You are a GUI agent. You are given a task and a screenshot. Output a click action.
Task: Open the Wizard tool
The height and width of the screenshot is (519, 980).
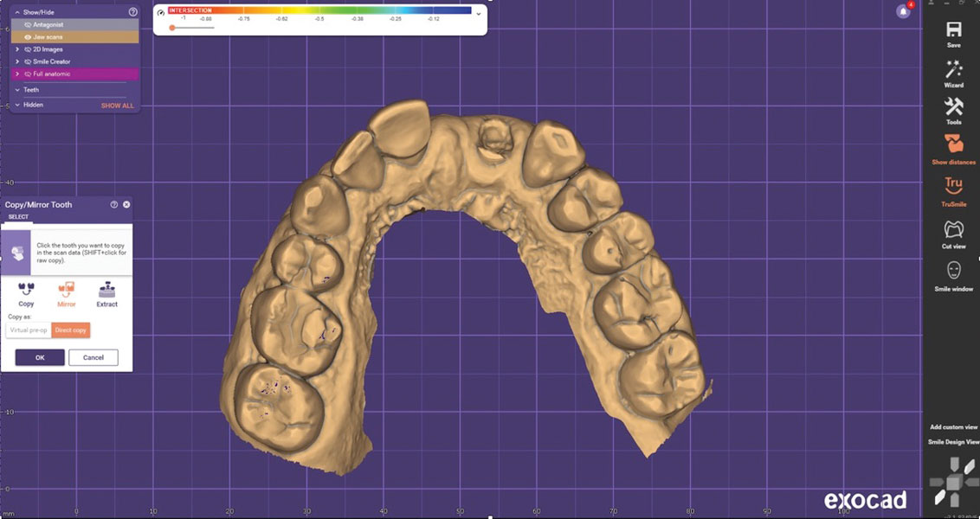click(x=953, y=69)
